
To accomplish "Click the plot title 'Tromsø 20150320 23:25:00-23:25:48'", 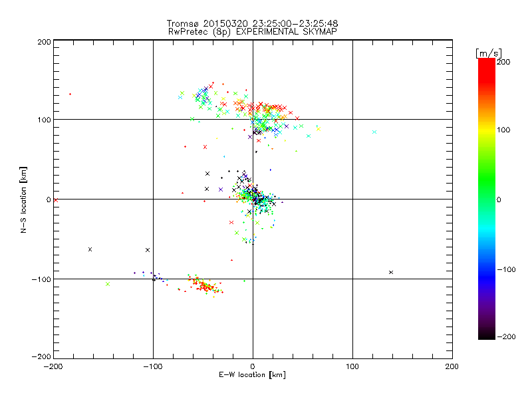I will (252, 23).
